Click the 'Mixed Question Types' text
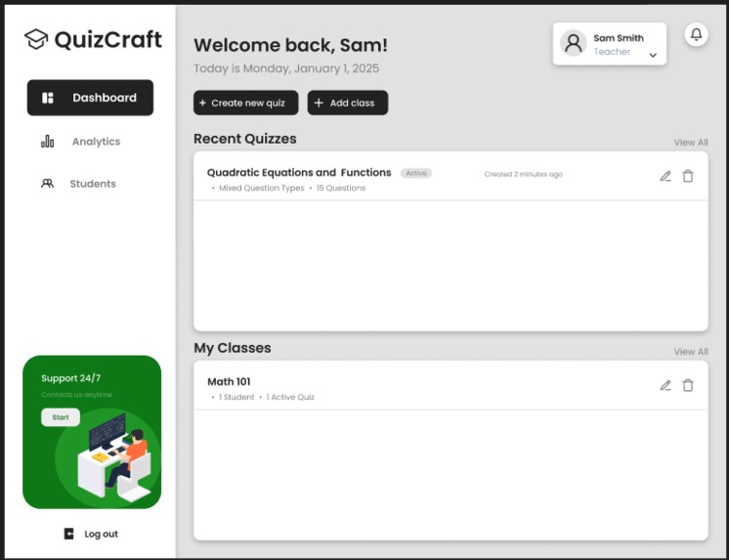This screenshot has width=729, height=560. [x=261, y=188]
